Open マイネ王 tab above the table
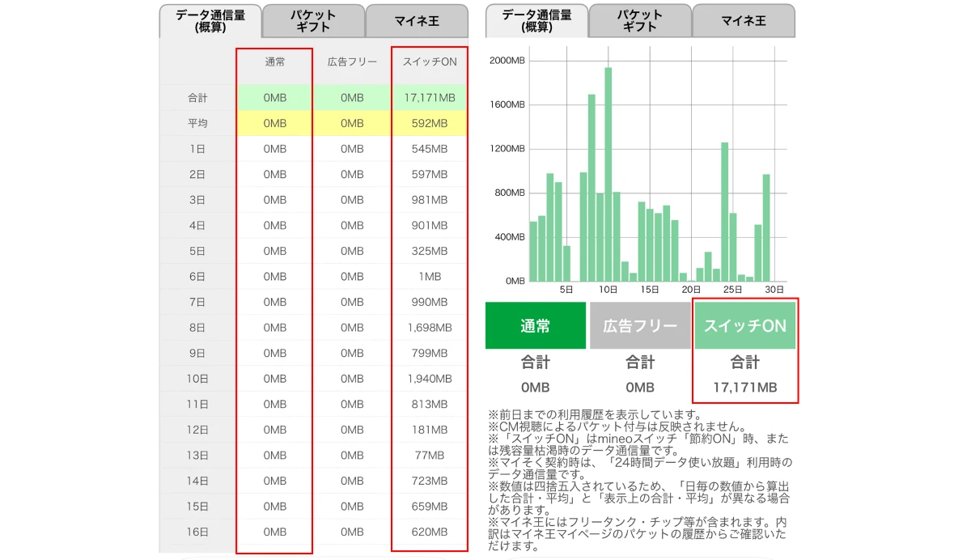 [417, 21]
